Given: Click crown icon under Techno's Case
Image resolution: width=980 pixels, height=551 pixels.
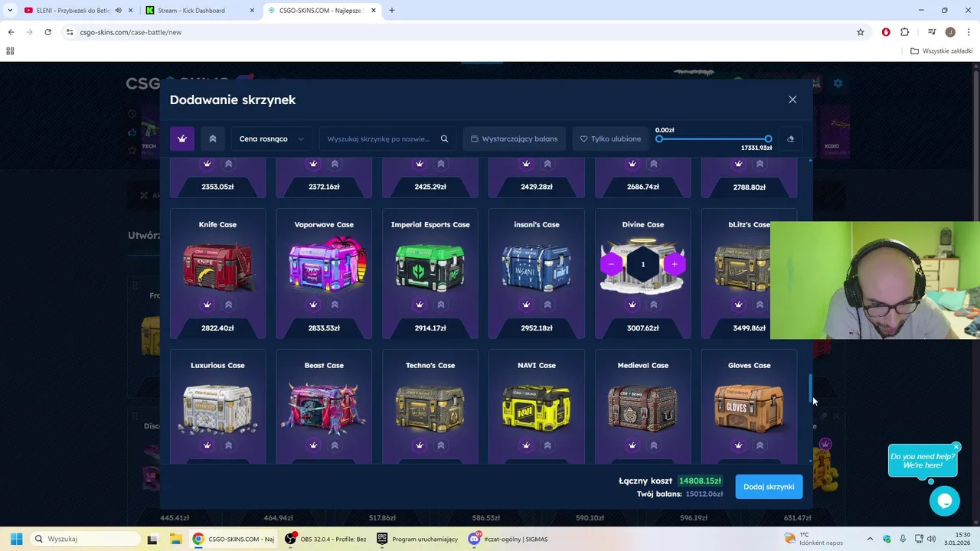Looking at the screenshot, I should (420, 445).
